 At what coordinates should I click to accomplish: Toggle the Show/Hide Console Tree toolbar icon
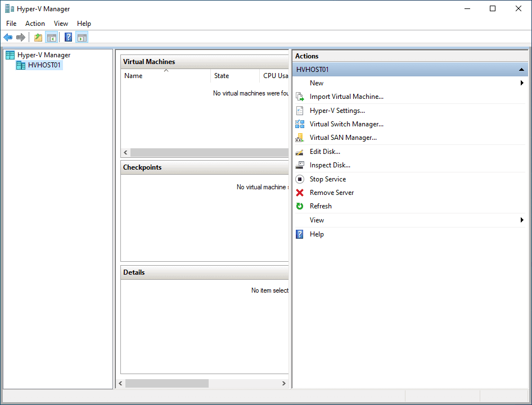click(x=52, y=37)
